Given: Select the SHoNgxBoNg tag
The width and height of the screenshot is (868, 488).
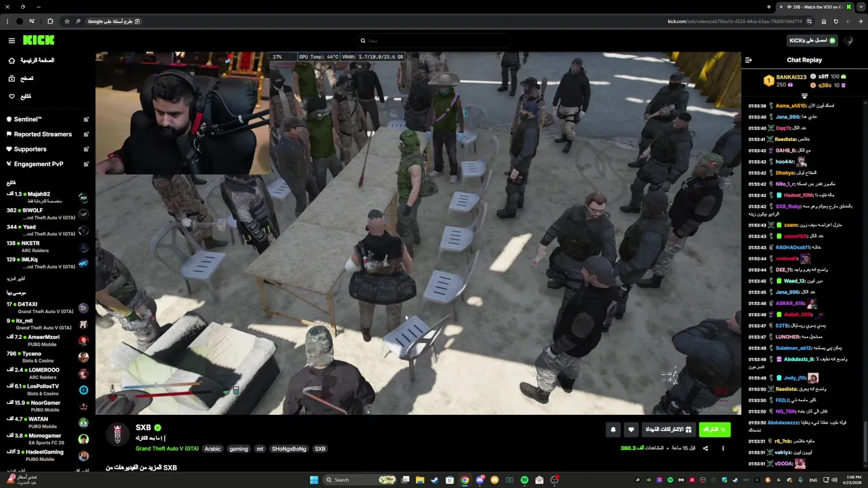Looking at the screenshot, I should 289,449.
